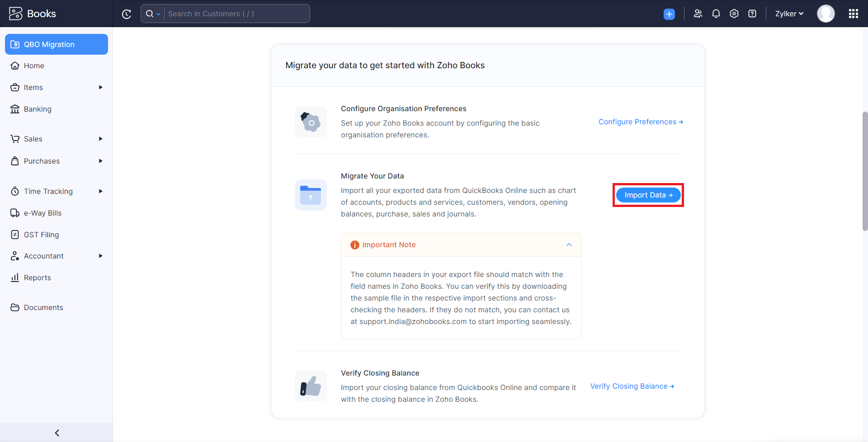Open the search category dropdown arrow
This screenshot has width=868, height=442.
click(159, 14)
